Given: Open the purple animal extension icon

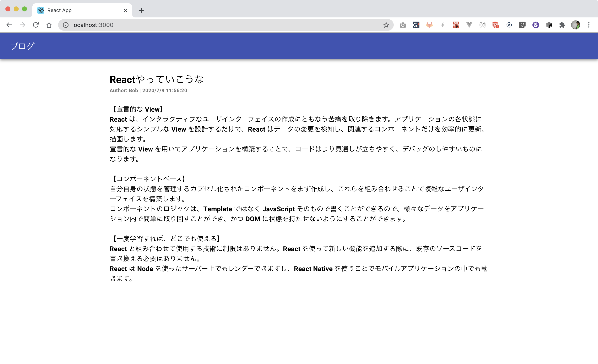Looking at the screenshot, I should [x=536, y=25].
